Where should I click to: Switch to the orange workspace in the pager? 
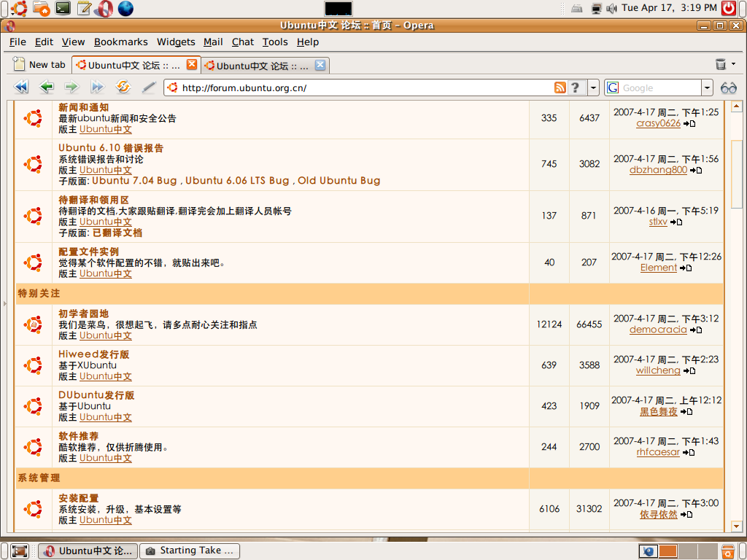point(668,551)
